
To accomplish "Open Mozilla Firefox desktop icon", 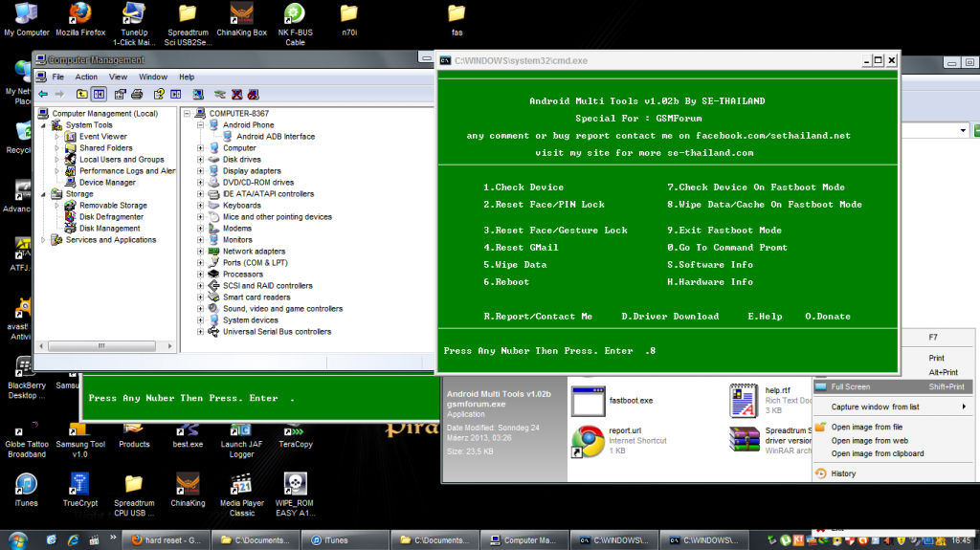I will (x=80, y=19).
